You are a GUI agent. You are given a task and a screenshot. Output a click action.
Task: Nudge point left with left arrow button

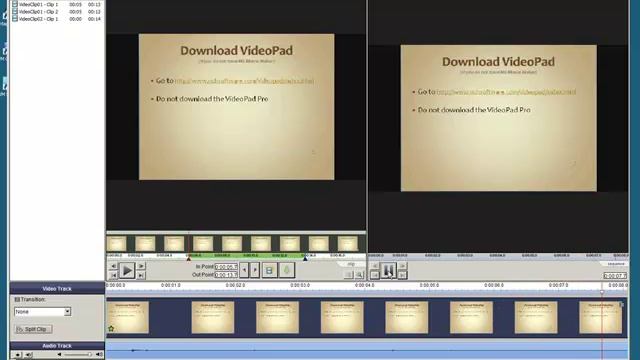tap(244, 270)
